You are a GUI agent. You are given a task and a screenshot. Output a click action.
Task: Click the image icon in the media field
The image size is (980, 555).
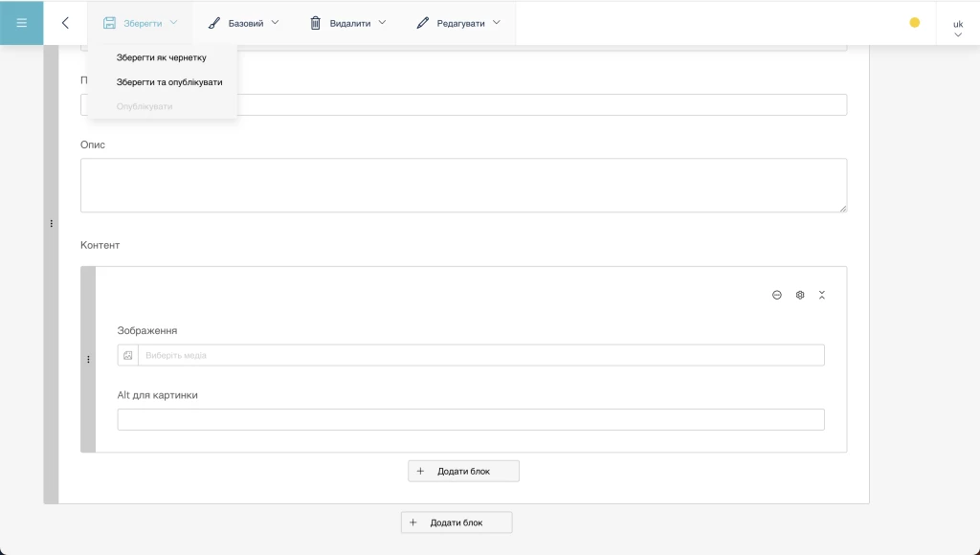129,354
